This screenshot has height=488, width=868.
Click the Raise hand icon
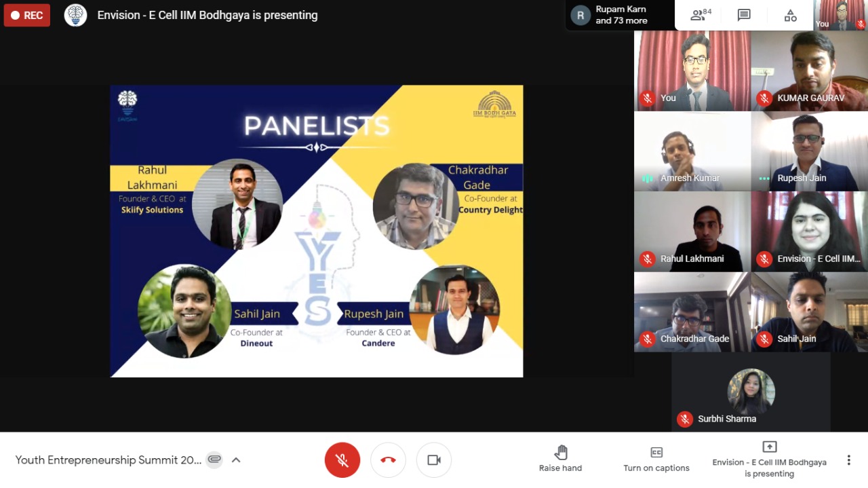(x=561, y=453)
